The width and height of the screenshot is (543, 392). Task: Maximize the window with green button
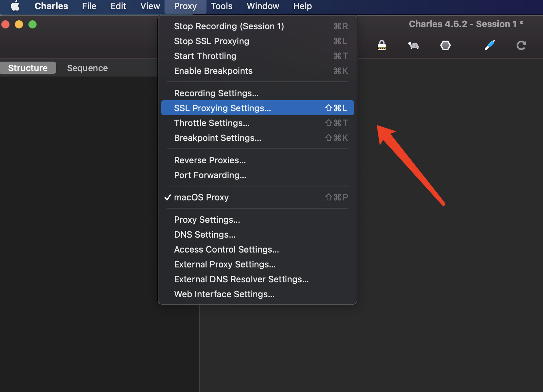pyautogui.click(x=32, y=24)
